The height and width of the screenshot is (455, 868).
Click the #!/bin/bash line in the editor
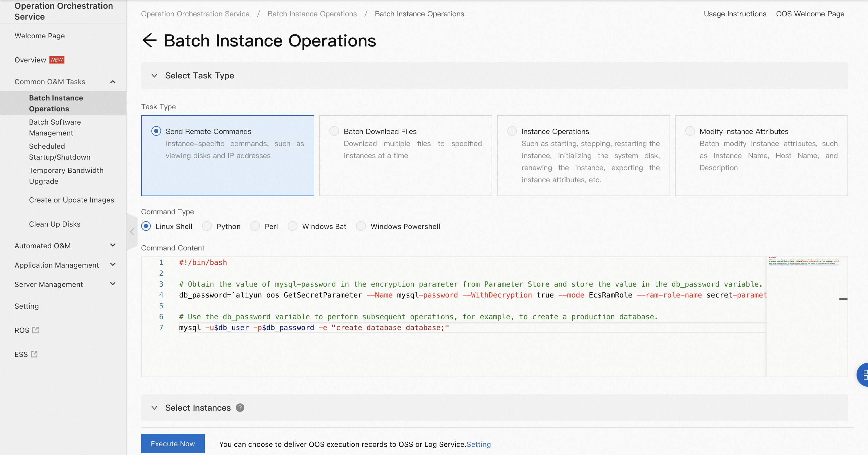203,262
